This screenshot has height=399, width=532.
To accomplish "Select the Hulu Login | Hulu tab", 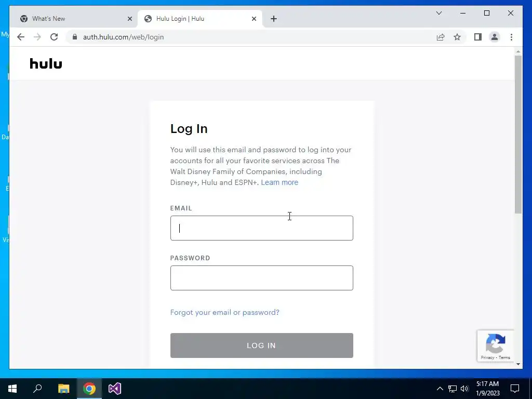I will [199, 19].
